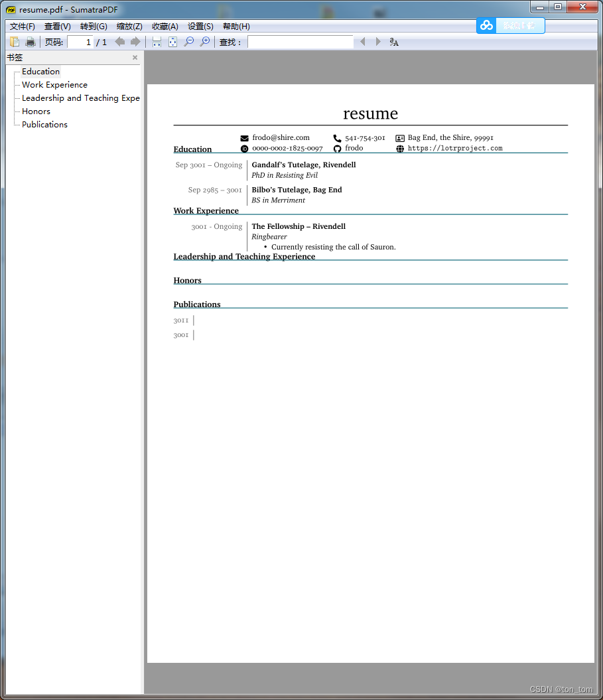Select Work Experience bookmark

54,85
